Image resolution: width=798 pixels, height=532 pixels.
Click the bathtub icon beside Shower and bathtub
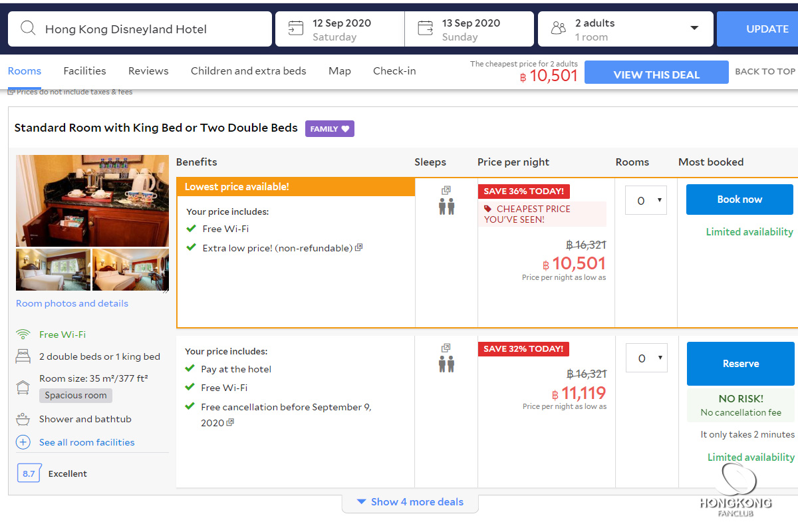tap(23, 420)
